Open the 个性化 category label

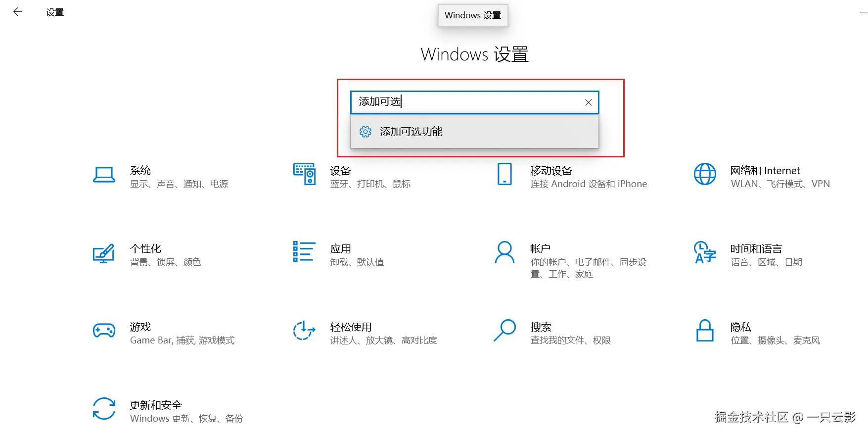pyautogui.click(x=146, y=248)
